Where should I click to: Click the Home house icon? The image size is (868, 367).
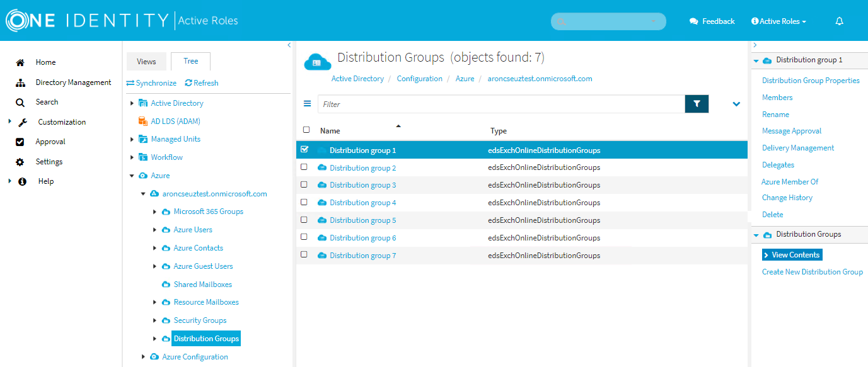point(20,62)
